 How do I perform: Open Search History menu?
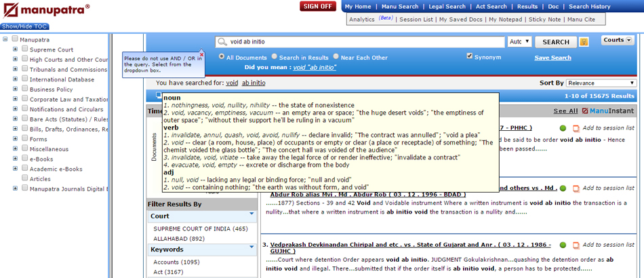(x=589, y=7)
